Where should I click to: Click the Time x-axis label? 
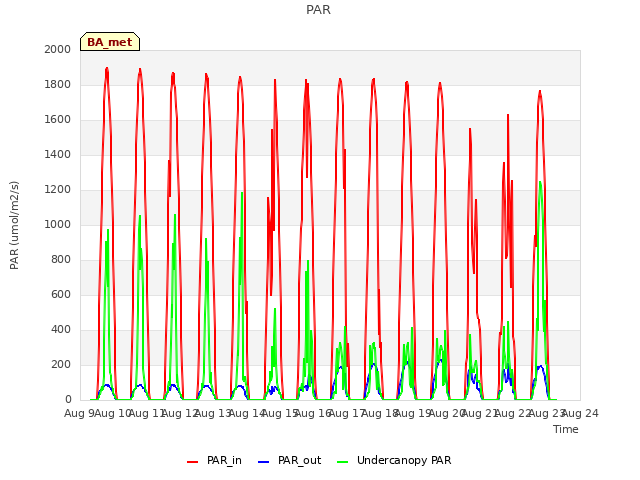pyautogui.click(x=566, y=429)
